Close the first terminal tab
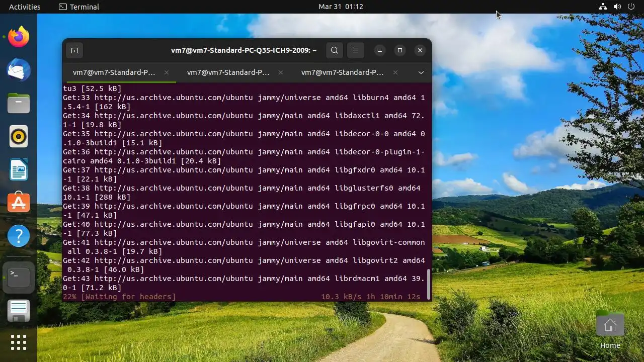Viewport: 644px width, 362px height. [x=167, y=72]
